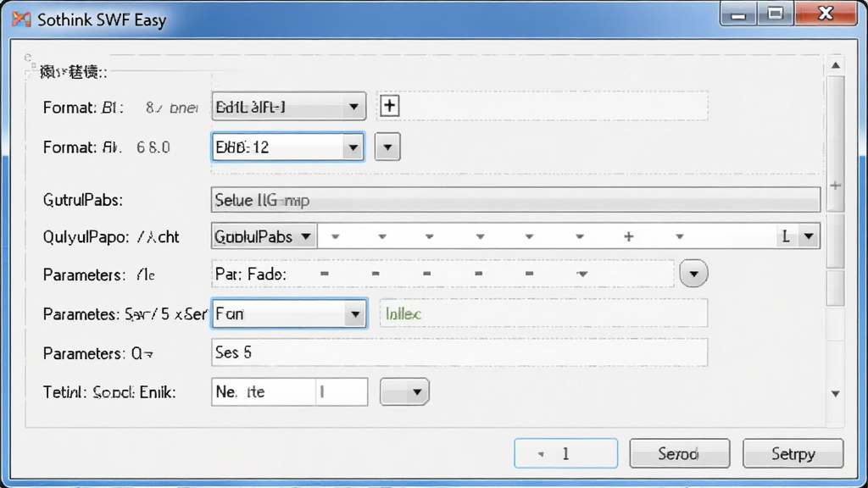Open the 'Fon' combo box

click(x=289, y=313)
